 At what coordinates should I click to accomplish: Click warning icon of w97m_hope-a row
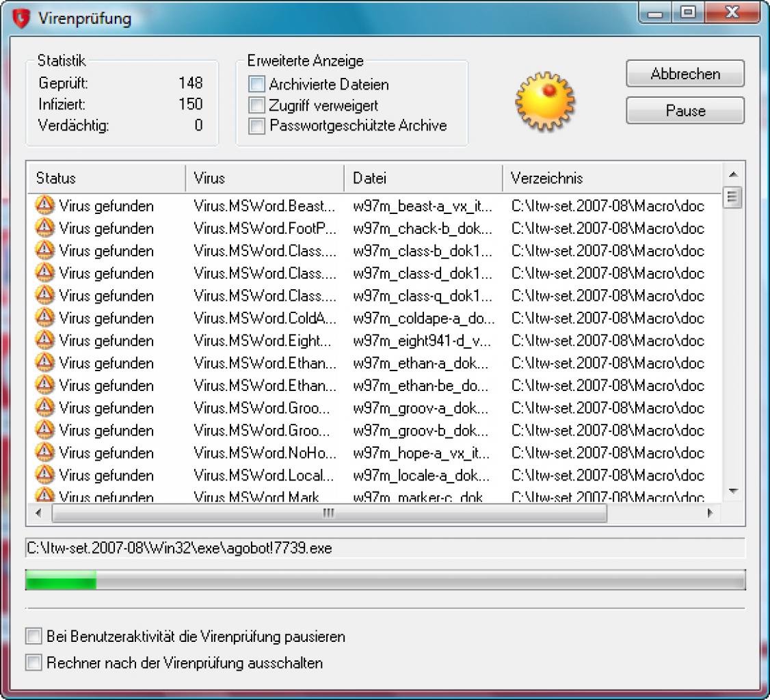coord(44,452)
